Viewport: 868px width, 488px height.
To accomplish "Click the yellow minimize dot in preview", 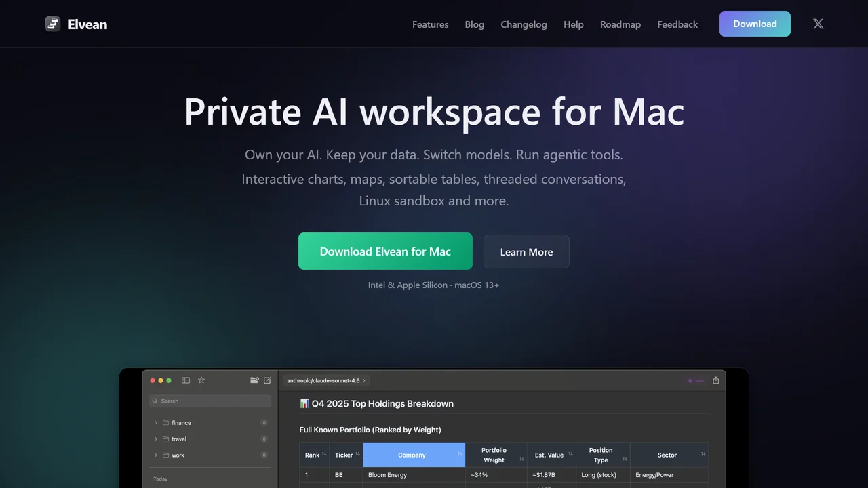I will [x=161, y=380].
